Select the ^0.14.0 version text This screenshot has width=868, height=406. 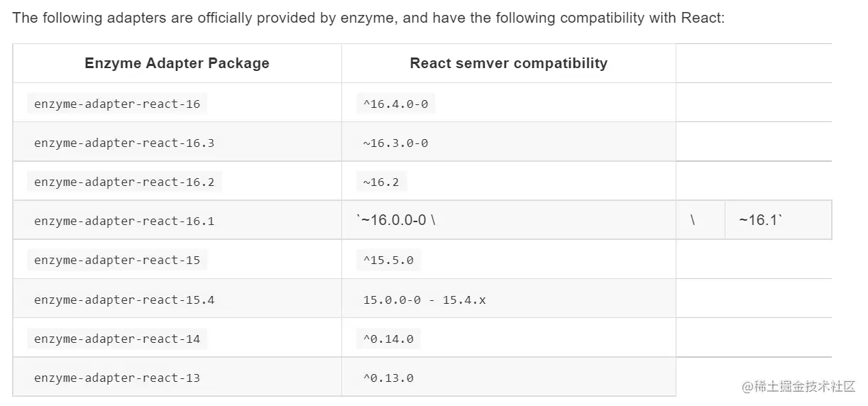[388, 339]
